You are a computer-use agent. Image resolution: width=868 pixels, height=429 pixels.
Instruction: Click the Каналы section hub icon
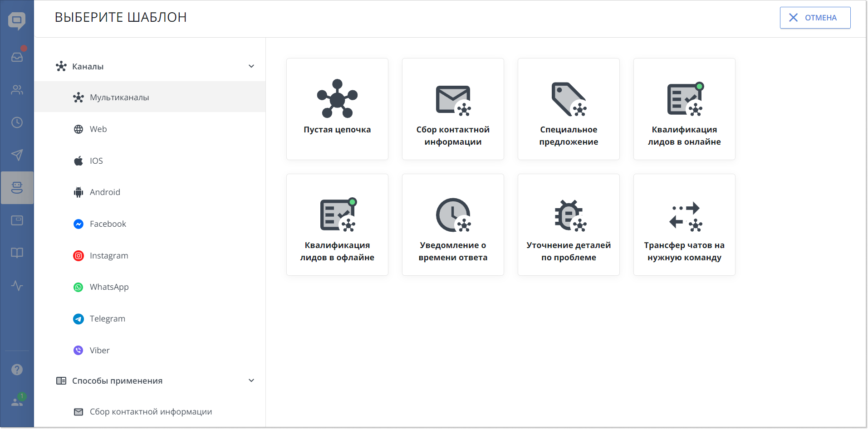coord(61,67)
